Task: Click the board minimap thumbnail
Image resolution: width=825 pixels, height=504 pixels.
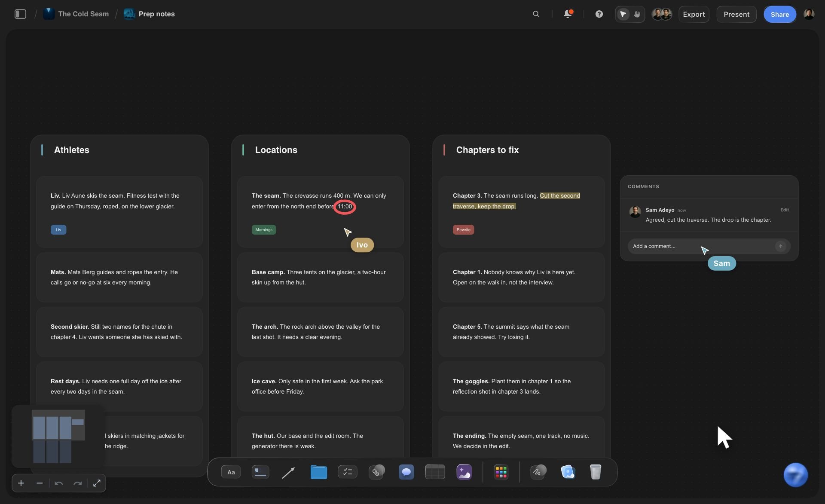Action: tap(58, 437)
